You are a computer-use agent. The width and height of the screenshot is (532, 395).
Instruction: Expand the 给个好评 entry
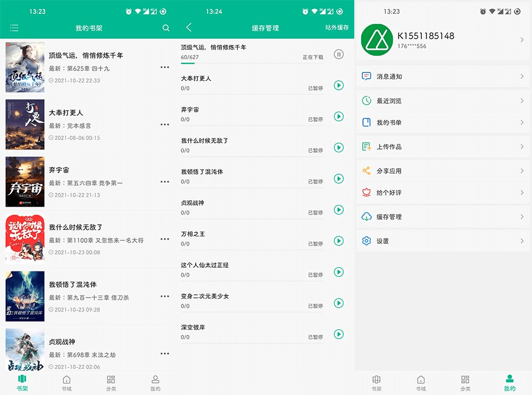[522, 193]
